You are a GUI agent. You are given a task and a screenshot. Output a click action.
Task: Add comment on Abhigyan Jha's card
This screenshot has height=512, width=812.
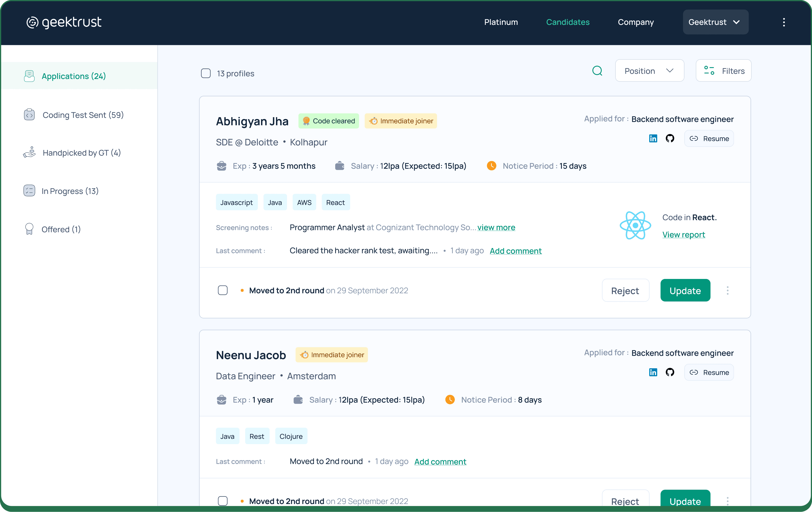tap(515, 251)
